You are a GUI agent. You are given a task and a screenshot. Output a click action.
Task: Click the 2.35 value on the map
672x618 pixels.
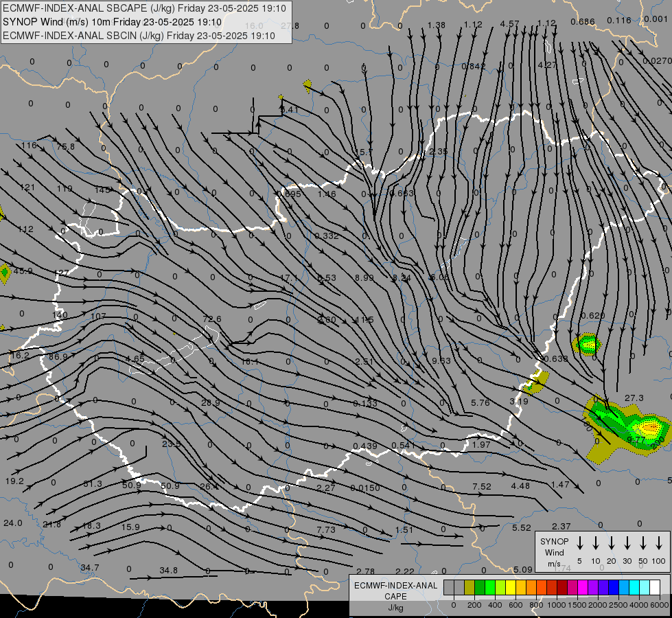(x=439, y=151)
